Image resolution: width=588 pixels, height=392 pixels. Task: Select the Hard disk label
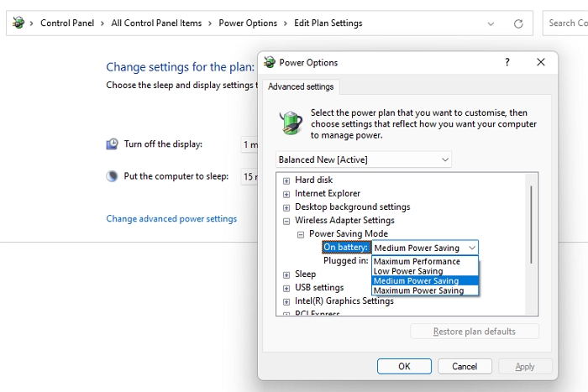(x=314, y=180)
